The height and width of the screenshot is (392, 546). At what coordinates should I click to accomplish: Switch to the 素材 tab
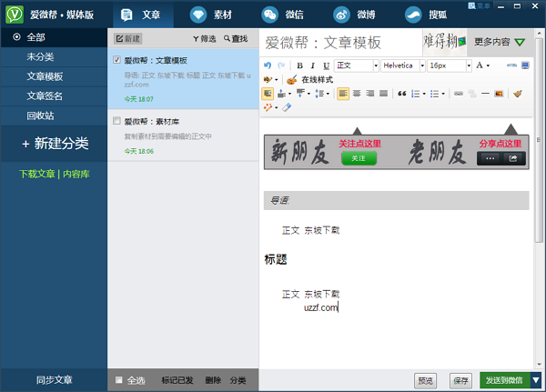pyautogui.click(x=211, y=15)
